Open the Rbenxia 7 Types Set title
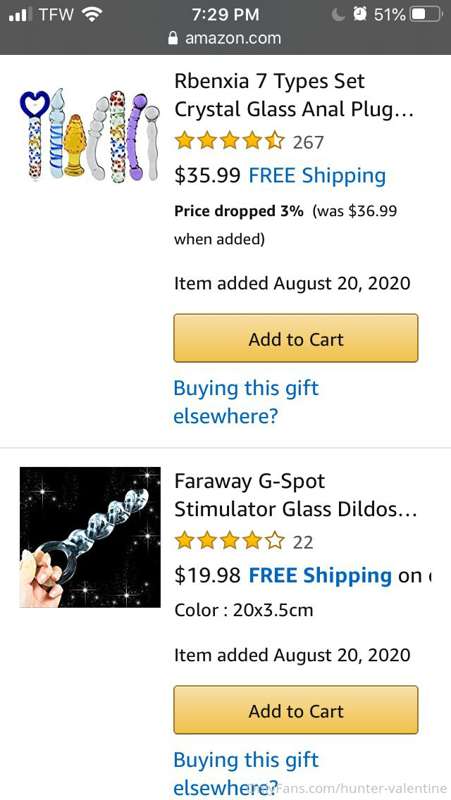The image size is (451, 800). [294, 95]
